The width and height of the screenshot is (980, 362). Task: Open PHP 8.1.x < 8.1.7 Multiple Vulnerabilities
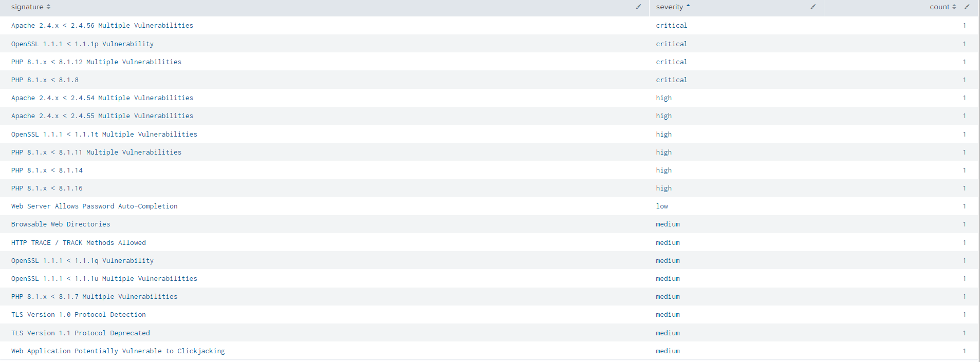(95, 296)
